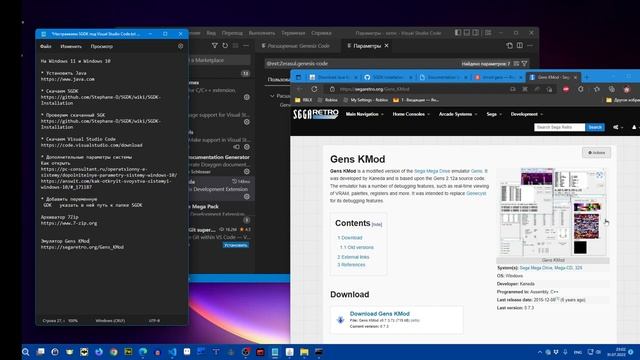Screen dimensions: 640x360
Task: Click the segaretro.org address bar
Action: point(420,89)
